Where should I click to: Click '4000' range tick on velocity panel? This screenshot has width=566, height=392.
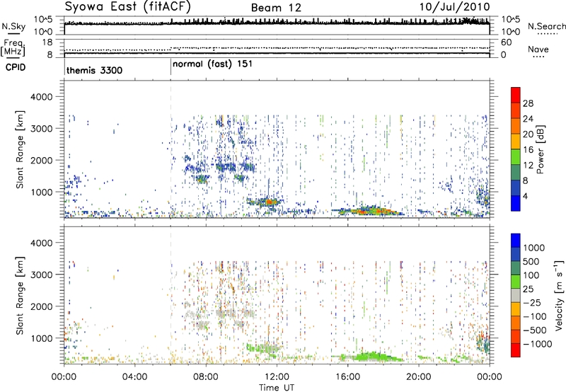[41, 243]
